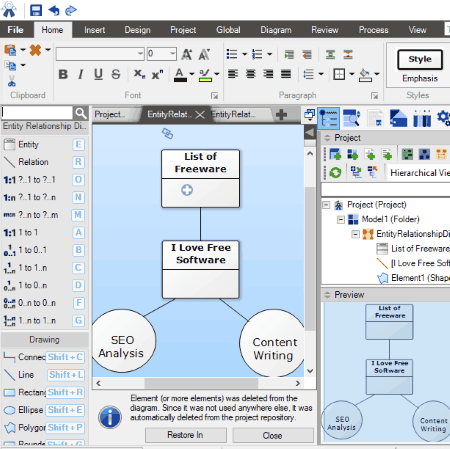Select the Polygon drawing tool
The width and height of the screenshot is (450, 449).
(44, 427)
